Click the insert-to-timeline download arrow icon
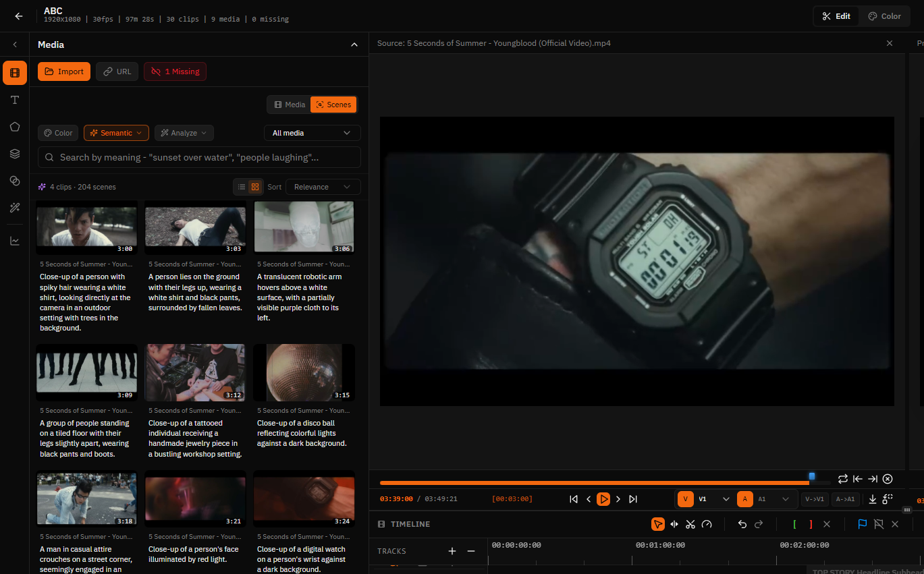This screenshot has width=924, height=574. pyautogui.click(x=873, y=499)
